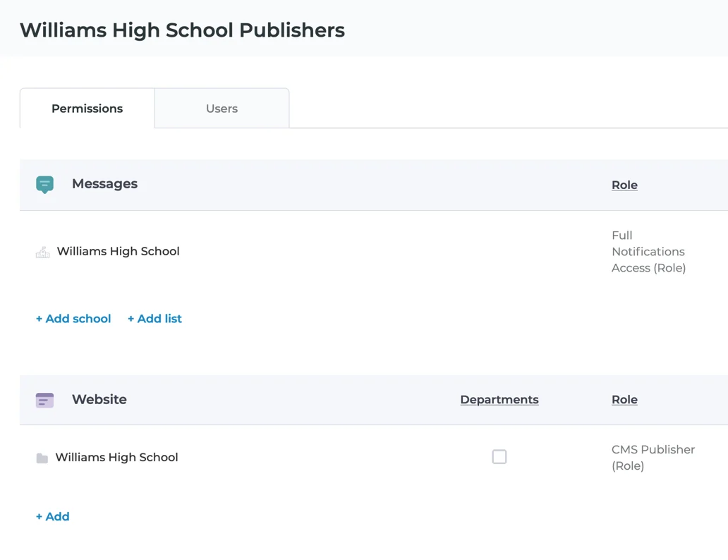The image size is (728, 560).
Task: Click the Departments column header
Action: [499, 400]
